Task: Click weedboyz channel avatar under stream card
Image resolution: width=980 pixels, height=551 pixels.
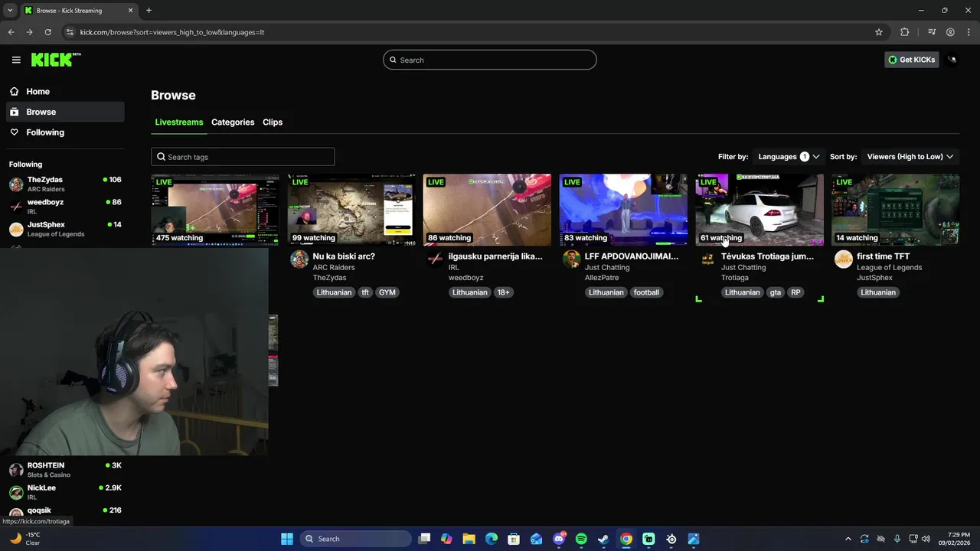Action: (x=435, y=259)
